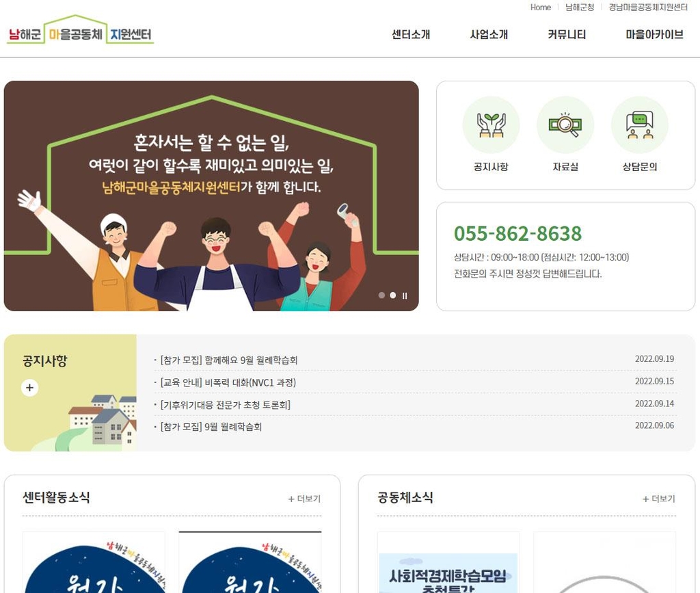The height and width of the screenshot is (593, 700).
Task: Expand more items in 공동체소식 with 더보기
Action: click(x=659, y=499)
